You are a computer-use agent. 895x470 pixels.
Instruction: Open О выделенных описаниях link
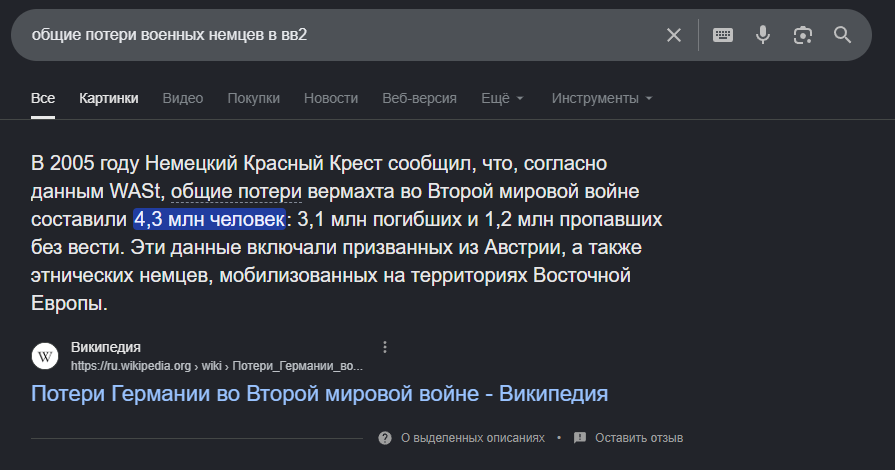473,438
